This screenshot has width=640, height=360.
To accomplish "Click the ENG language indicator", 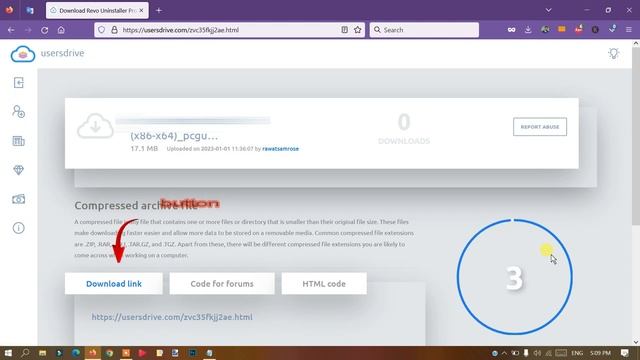I will coord(577,353).
